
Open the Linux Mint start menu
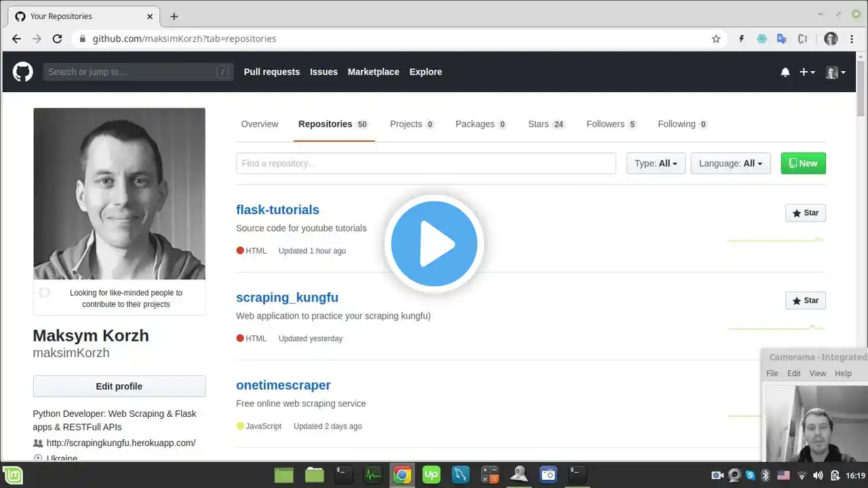[12, 475]
